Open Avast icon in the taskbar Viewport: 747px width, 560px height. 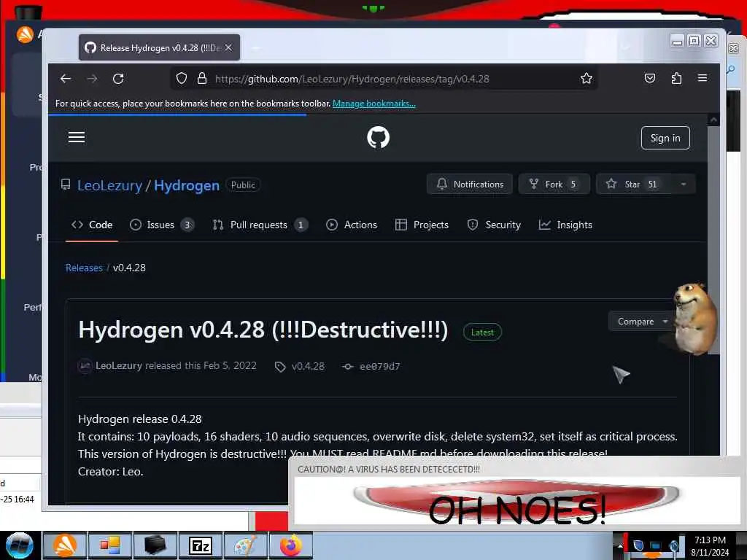[65, 545]
